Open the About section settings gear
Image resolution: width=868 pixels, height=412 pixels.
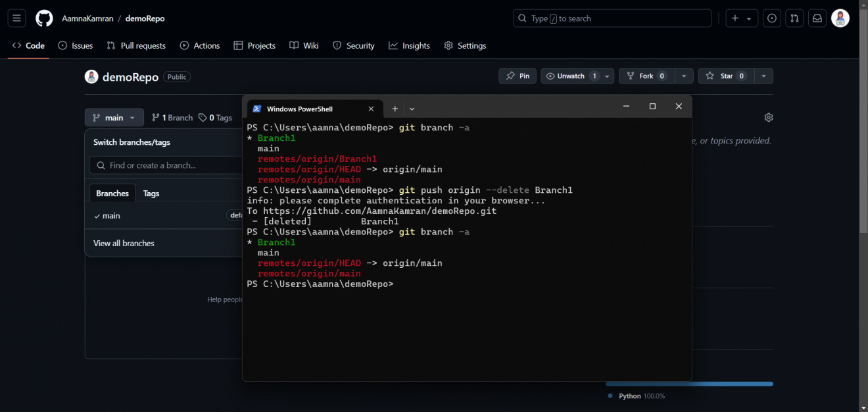[768, 117]
